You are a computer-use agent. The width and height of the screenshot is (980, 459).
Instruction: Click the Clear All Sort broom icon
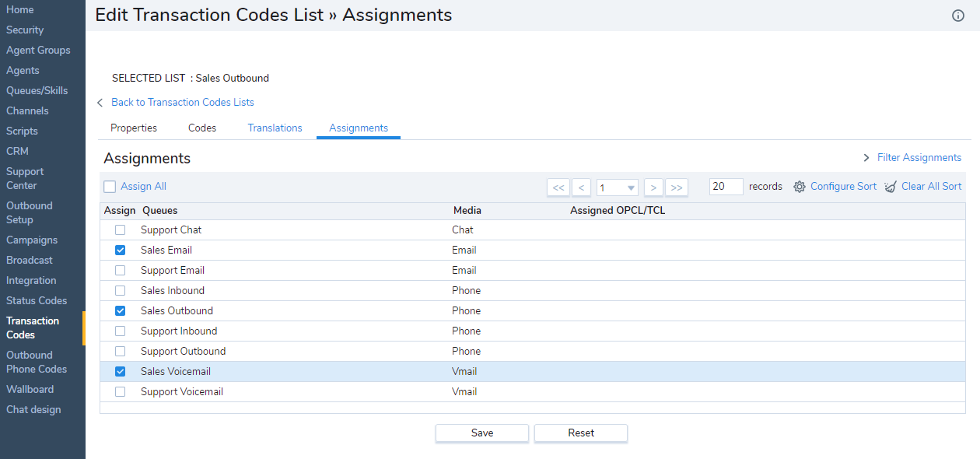[x=891, y=187]
